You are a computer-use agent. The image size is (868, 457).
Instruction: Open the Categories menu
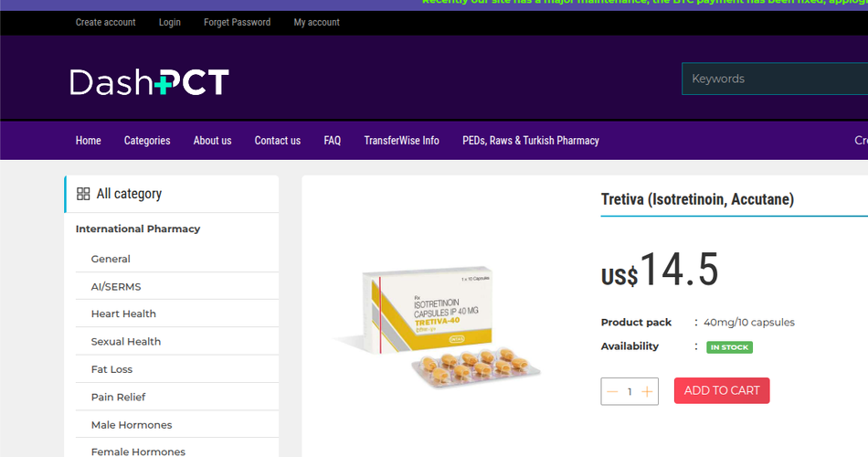[147, 141]
